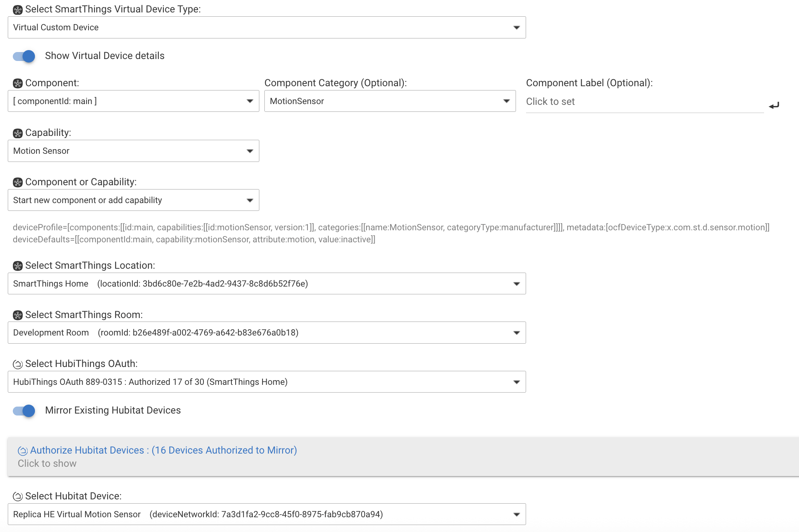Open the Capability dropdown showing Motion Sensor

tap(133, 151)
